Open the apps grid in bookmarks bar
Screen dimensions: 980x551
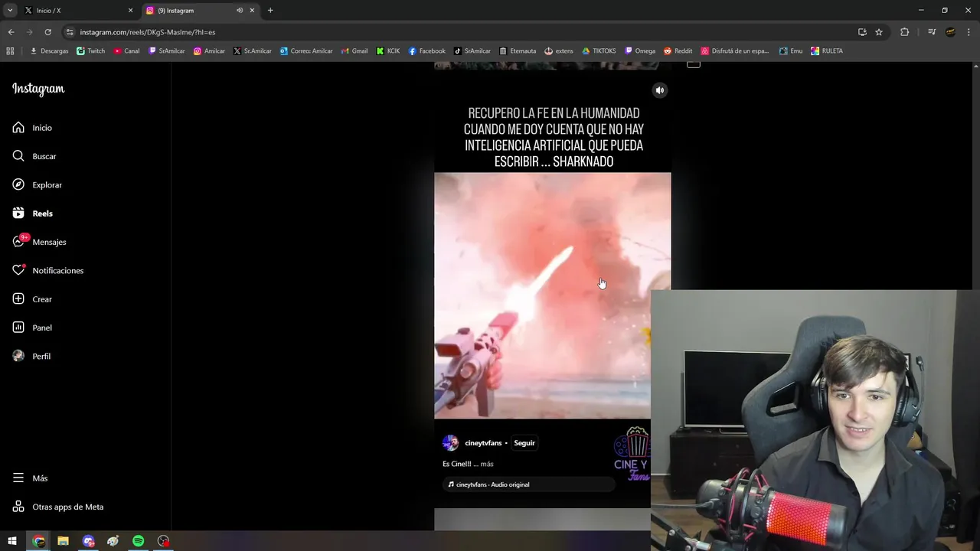click(10, 51)
